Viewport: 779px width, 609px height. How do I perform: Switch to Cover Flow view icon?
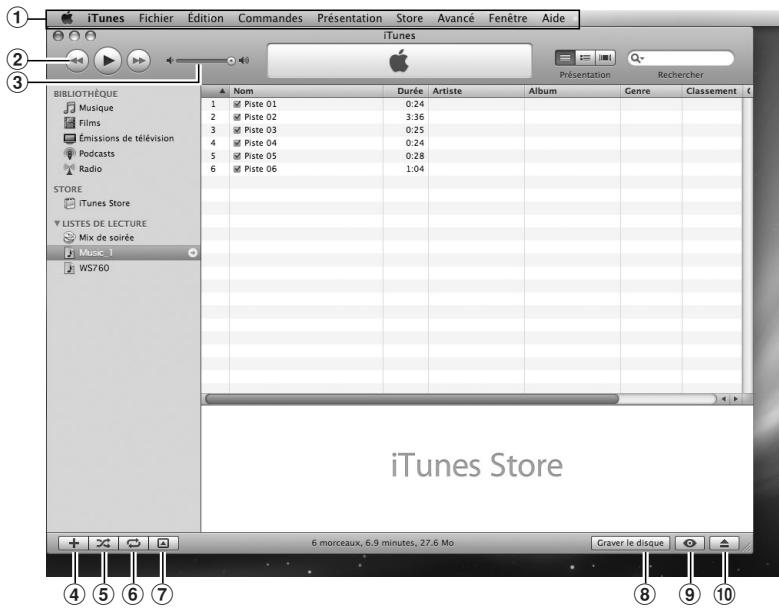(603, 59)
